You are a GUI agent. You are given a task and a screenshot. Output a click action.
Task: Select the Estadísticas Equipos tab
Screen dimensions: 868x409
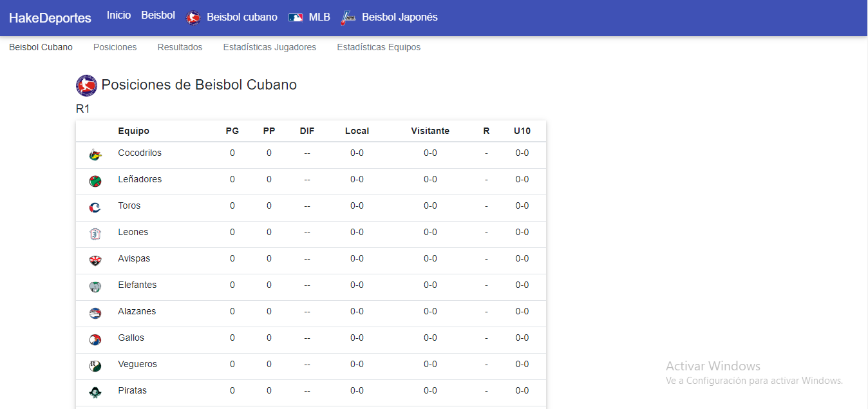point(379,47)
